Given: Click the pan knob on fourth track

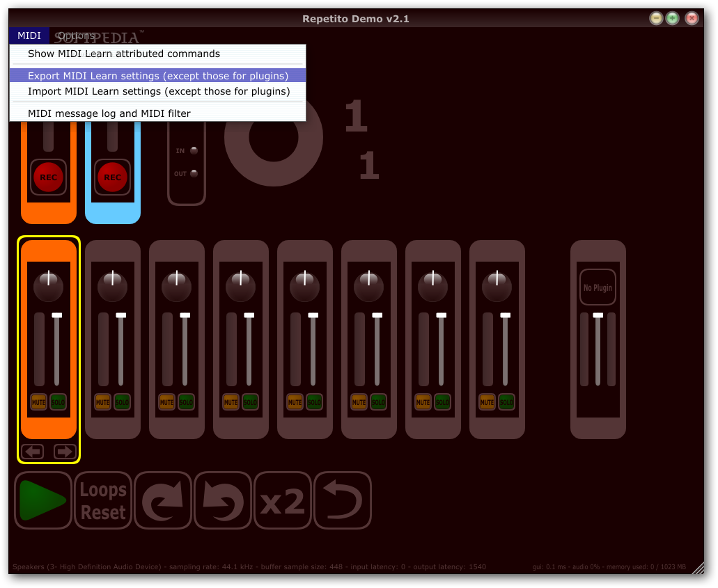Looking at the screenshot, I should coord(241,286).
